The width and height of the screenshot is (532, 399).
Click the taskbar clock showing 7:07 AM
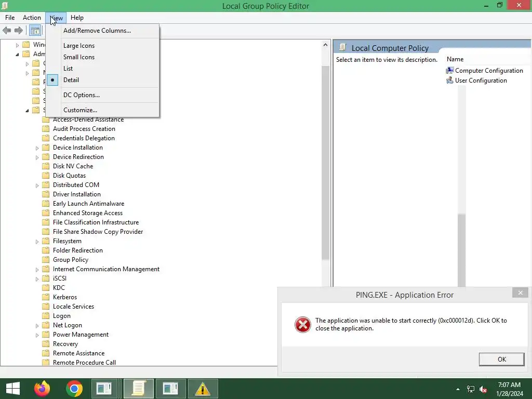coord(509,389)
